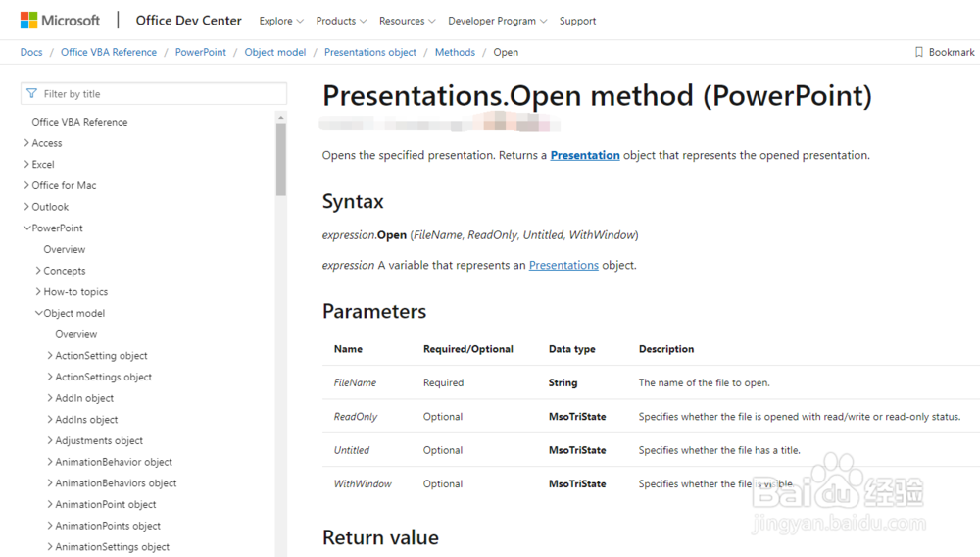Viewport: 980px width, 557px height.
Task: Click the filter funnel icon
Action: [32, 94]
